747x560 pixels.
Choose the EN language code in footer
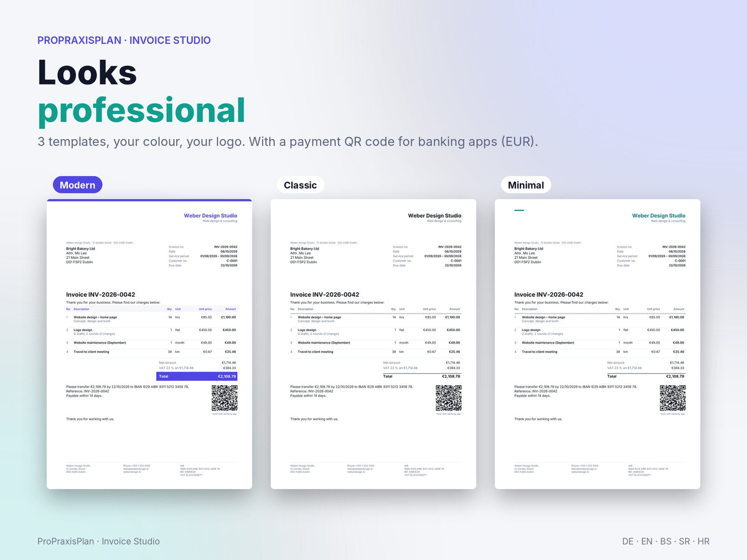(x=647, y=541)
